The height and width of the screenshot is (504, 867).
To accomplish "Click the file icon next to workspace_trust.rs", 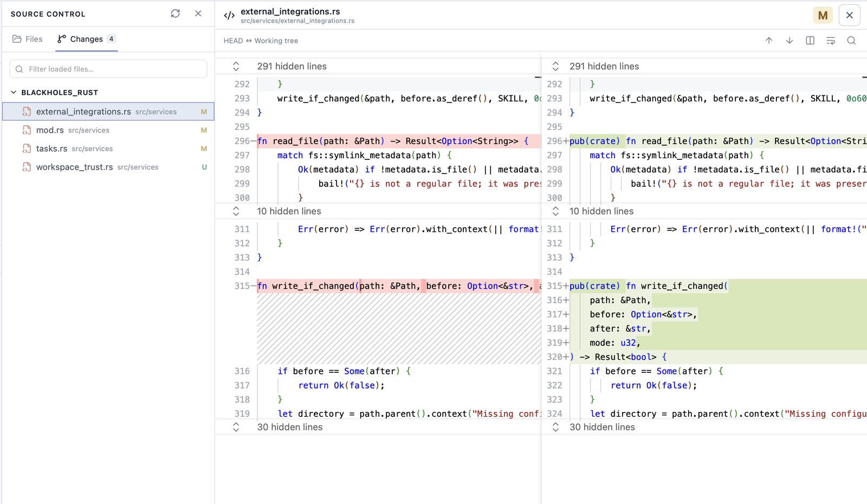I will [x=27, y=167].
